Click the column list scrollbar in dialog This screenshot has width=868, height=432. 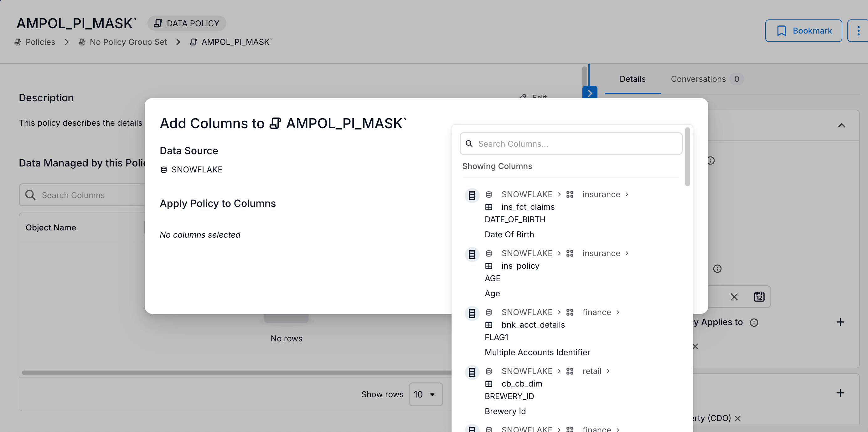tap(687, 157)
